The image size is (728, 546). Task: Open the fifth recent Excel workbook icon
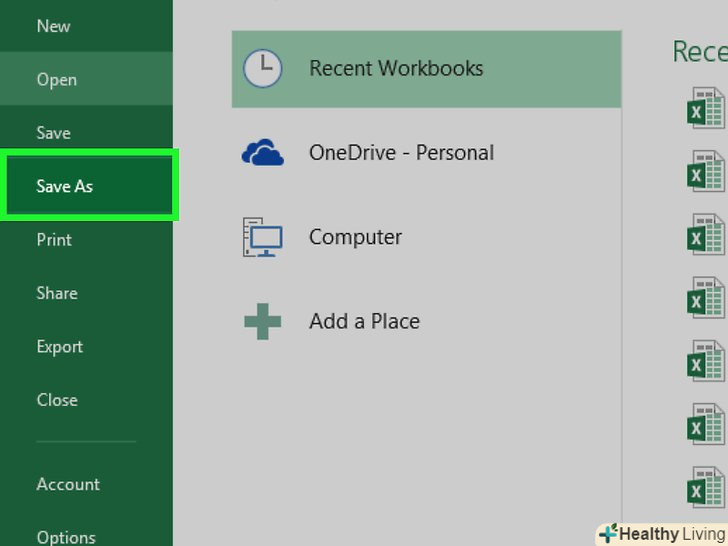706,360
